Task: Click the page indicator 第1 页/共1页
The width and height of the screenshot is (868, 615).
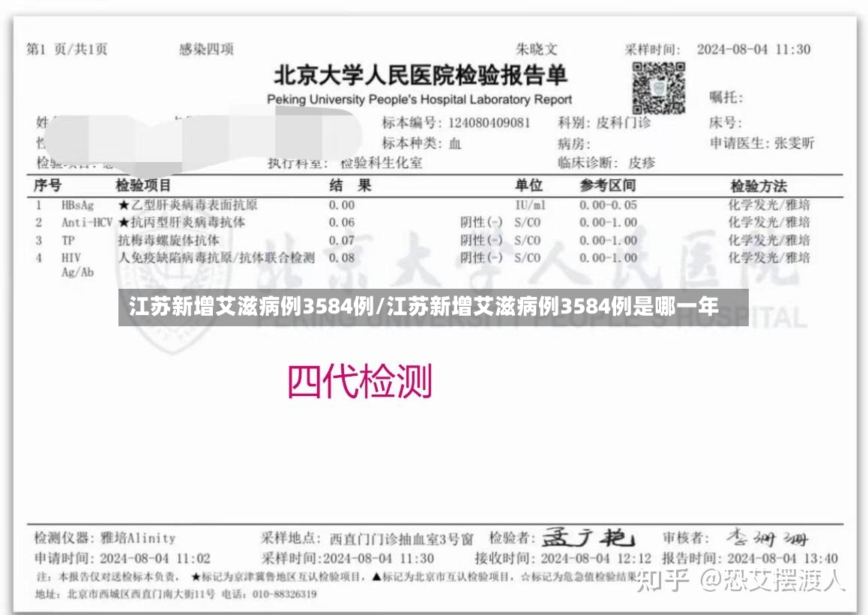Action: pyautogui.click(x=67, y=49)
